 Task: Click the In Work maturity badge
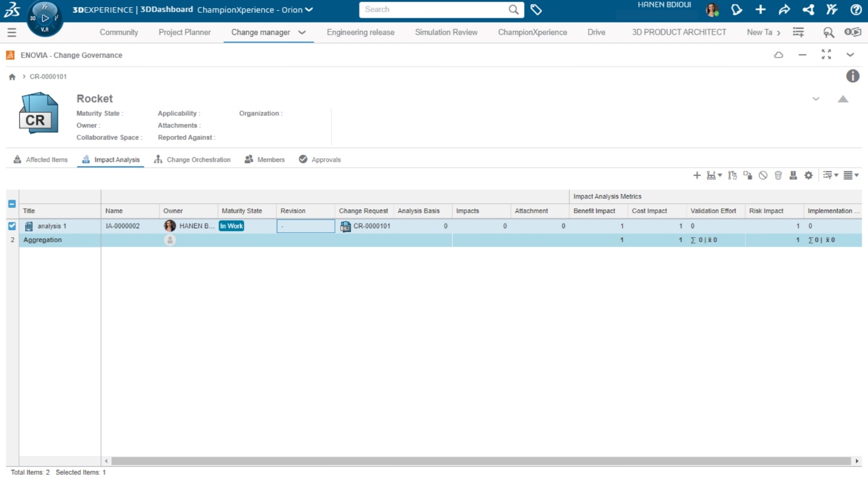pyautogui.click(x=231, y=226)
